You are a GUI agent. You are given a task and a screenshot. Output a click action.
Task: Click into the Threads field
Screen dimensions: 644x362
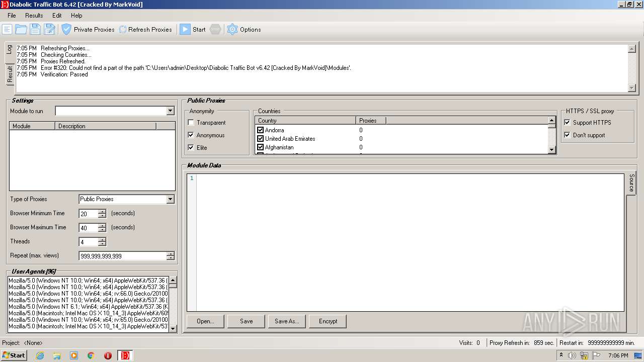tap(89, 242)
